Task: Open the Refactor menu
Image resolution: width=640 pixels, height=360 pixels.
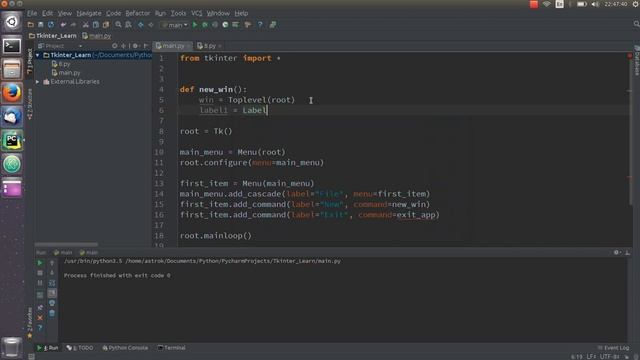Action: click(x=138, y=13)
